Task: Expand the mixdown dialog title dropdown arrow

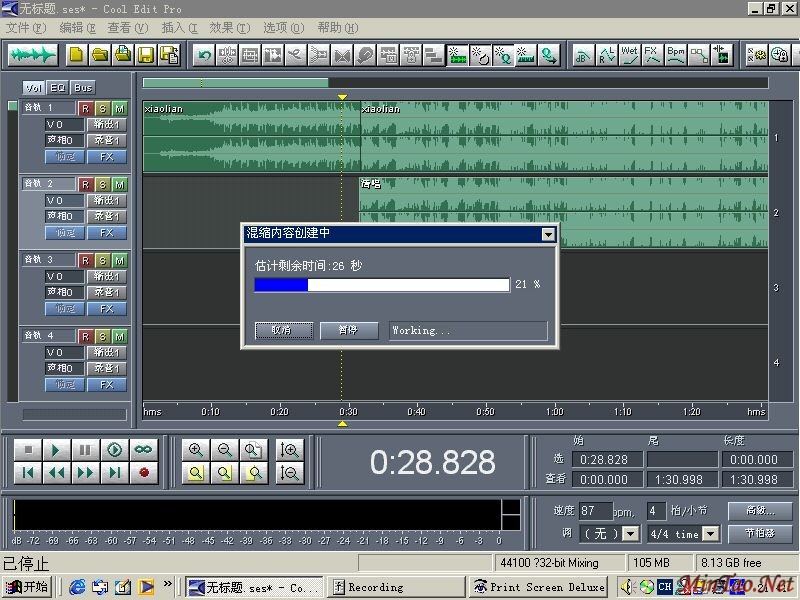Action: pos(547,234)
